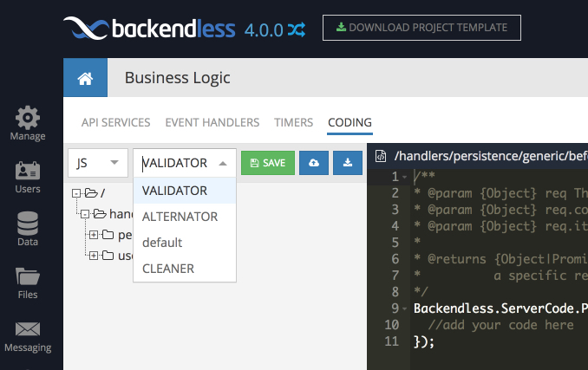Click the Business Logic page title

[x=178, y=78]
